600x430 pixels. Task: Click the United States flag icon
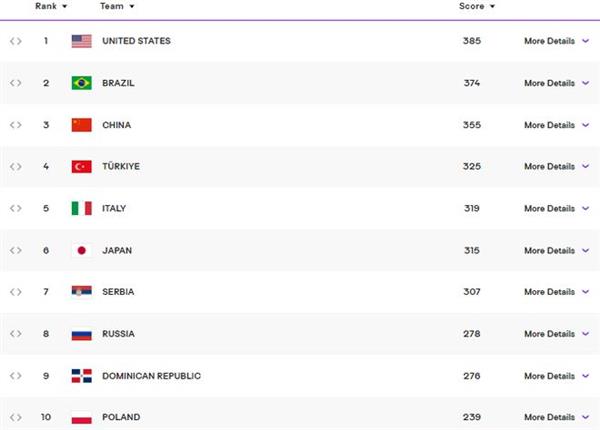[x=82, y=41]
